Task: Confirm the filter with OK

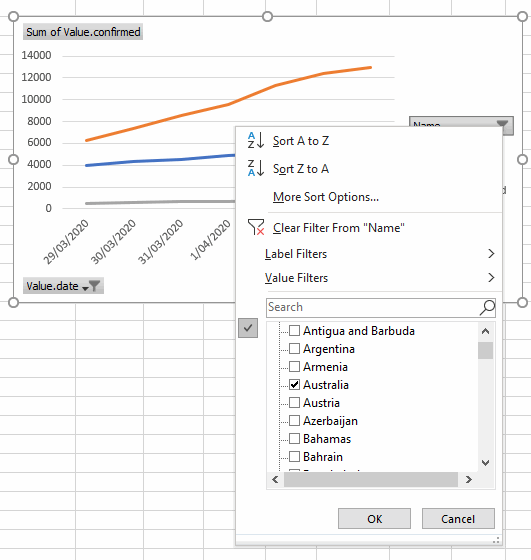Action: pos(374,519)
